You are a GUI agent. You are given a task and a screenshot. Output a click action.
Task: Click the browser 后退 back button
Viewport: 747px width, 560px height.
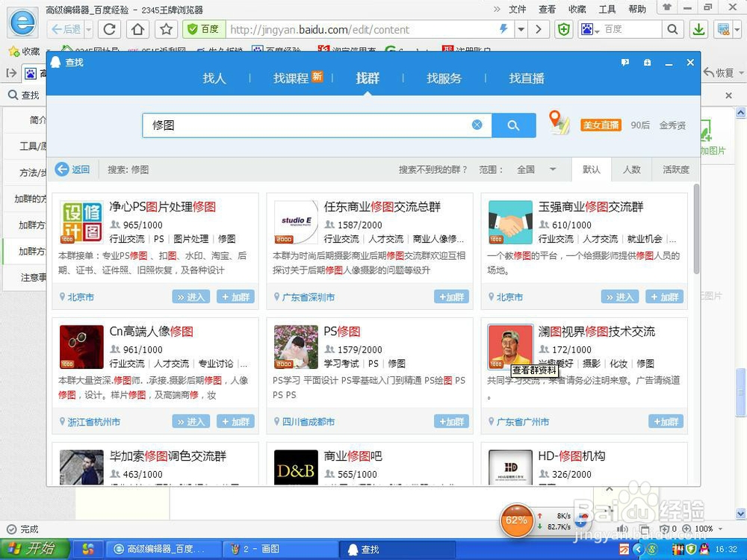66,30
